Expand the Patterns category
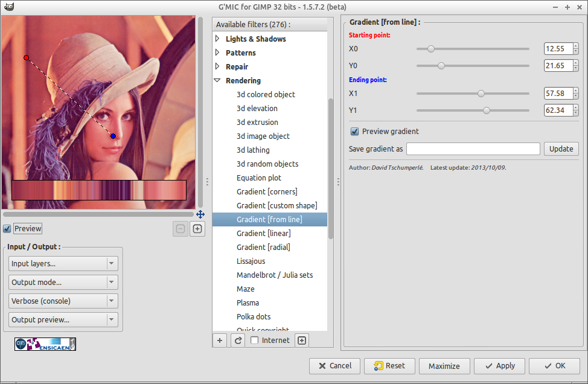The image size is (588, 384). pos(217,53)
